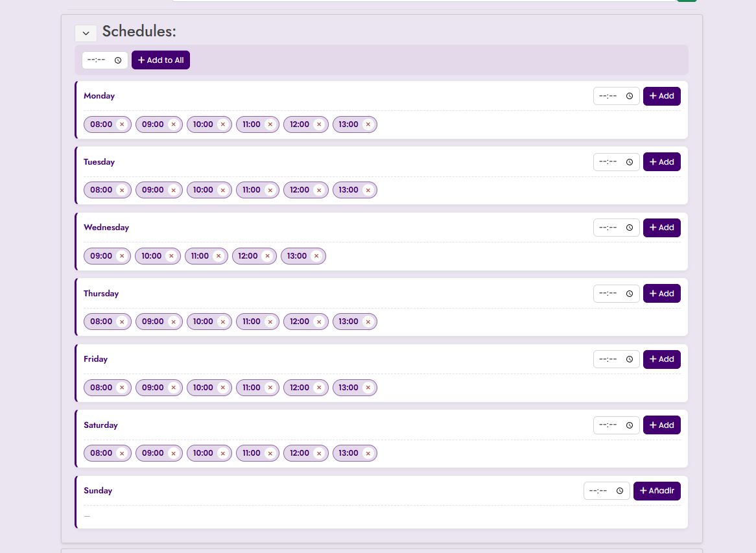Remove 08:00 slot from Thursday
756x553 pixels.
[x=122, y=322]
